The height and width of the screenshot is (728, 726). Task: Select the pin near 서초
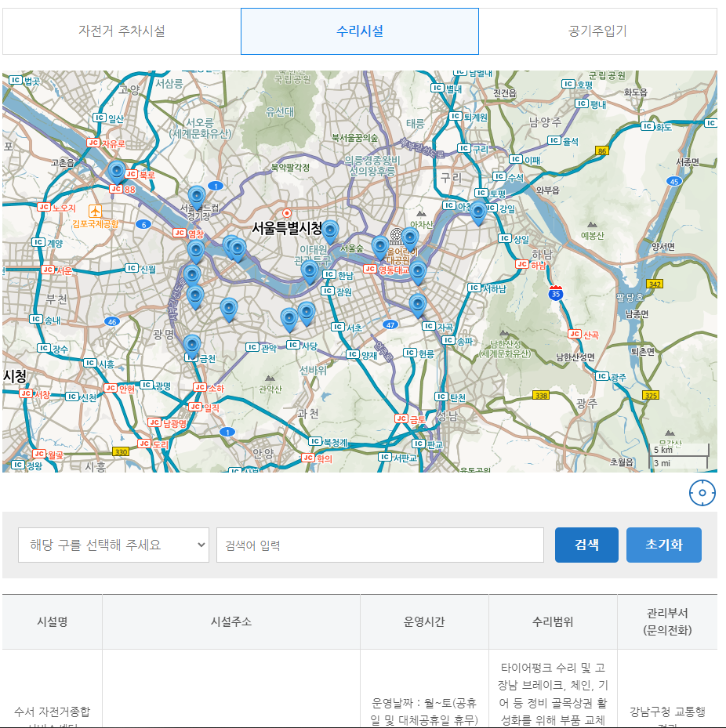point(307,311)
